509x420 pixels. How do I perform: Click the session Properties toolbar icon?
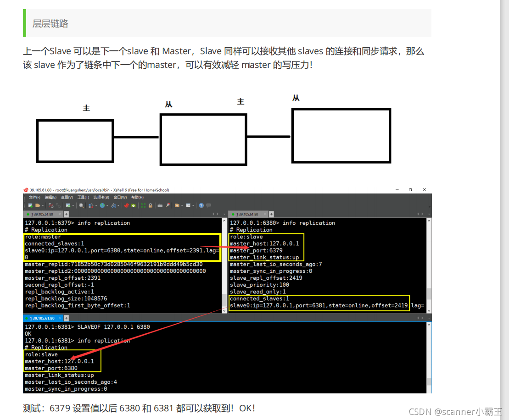point(68,205)
